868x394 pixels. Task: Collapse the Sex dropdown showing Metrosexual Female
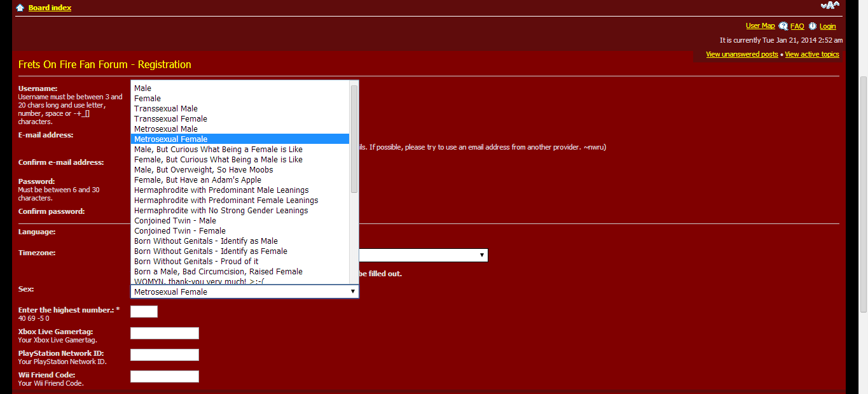click(245, 292)
